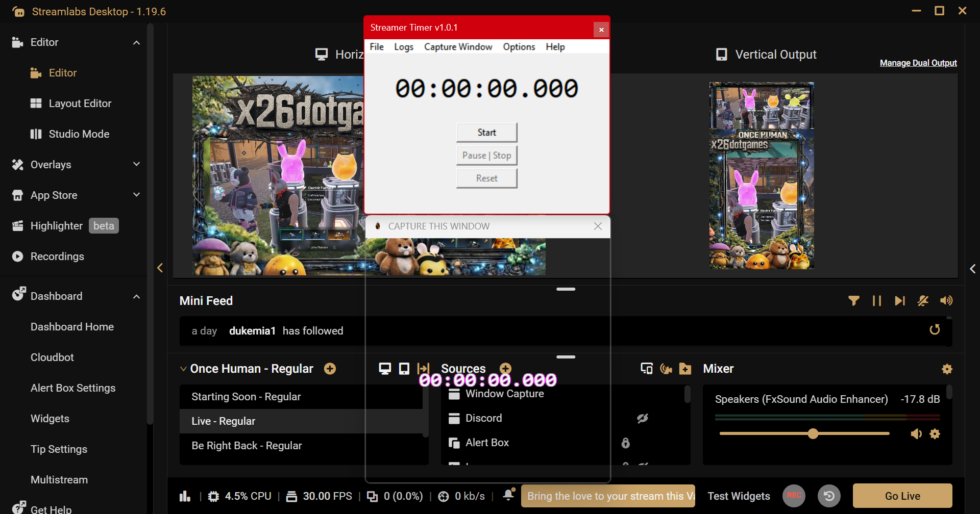Click the Overlays sidebar icon

(18, 165)
